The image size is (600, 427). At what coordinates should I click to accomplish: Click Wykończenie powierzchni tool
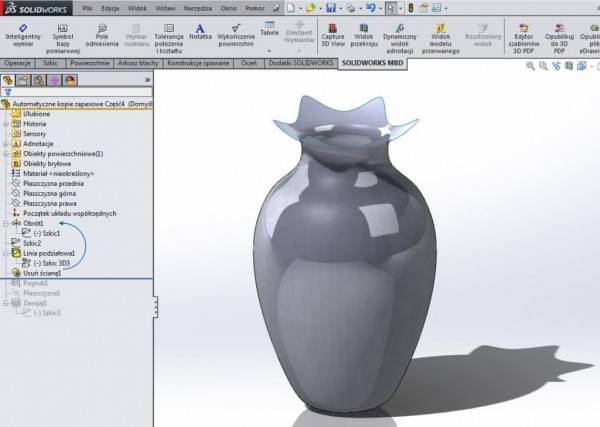click(x=236, y=34)
